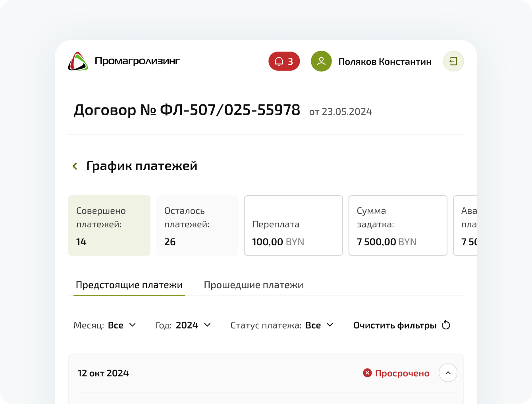This screenshot has height=404, width=532.
Task: Select the Сумма задатка card
Action: click(398, 225)
